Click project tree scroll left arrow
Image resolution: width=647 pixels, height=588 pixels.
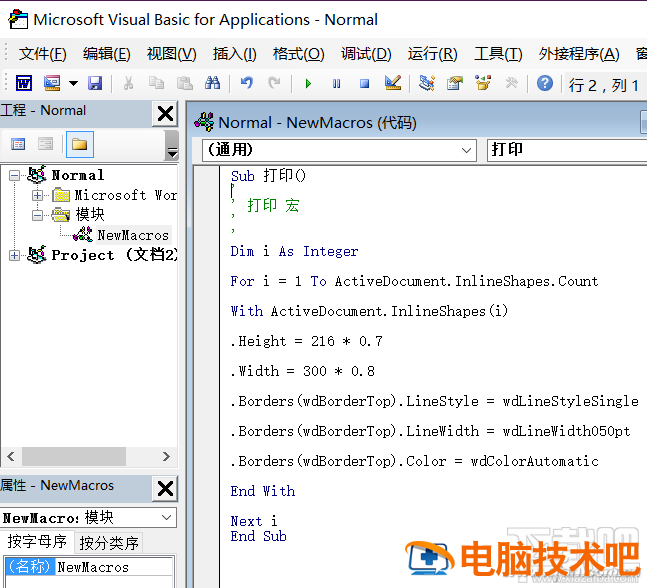[11, 456]
